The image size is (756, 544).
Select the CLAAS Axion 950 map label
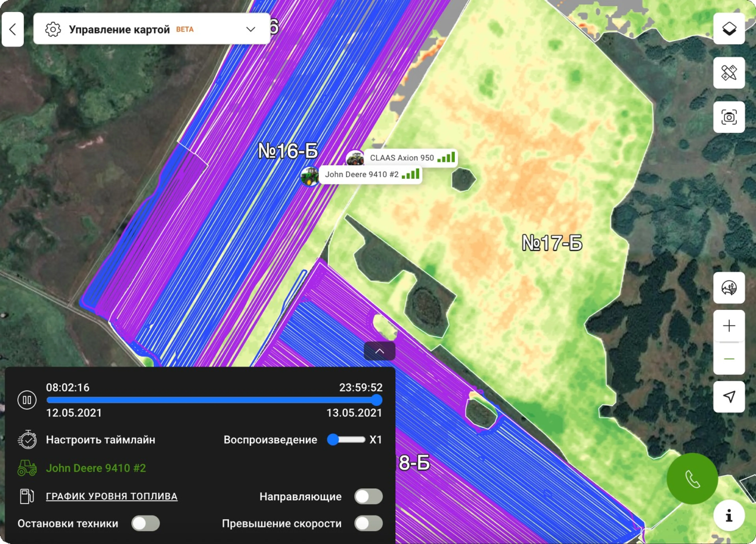click(x=402, y=158)
